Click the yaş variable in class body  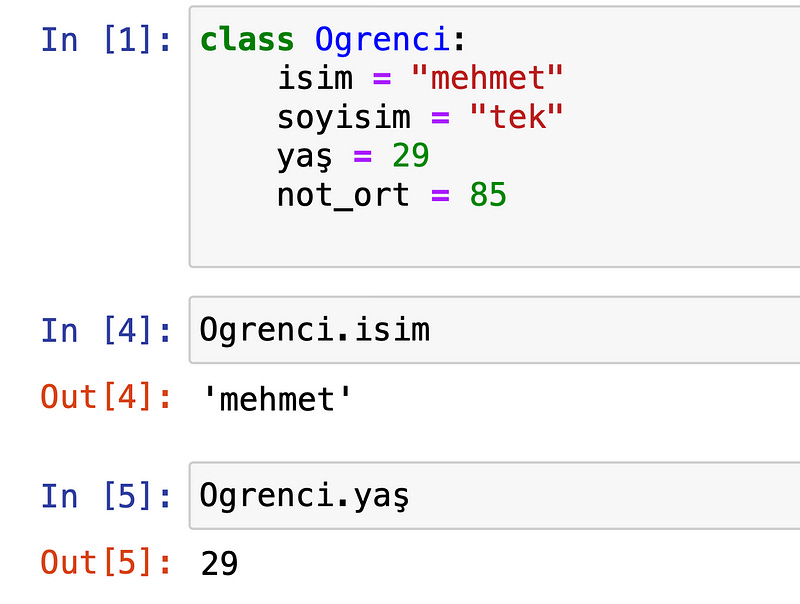coord(305,157)
